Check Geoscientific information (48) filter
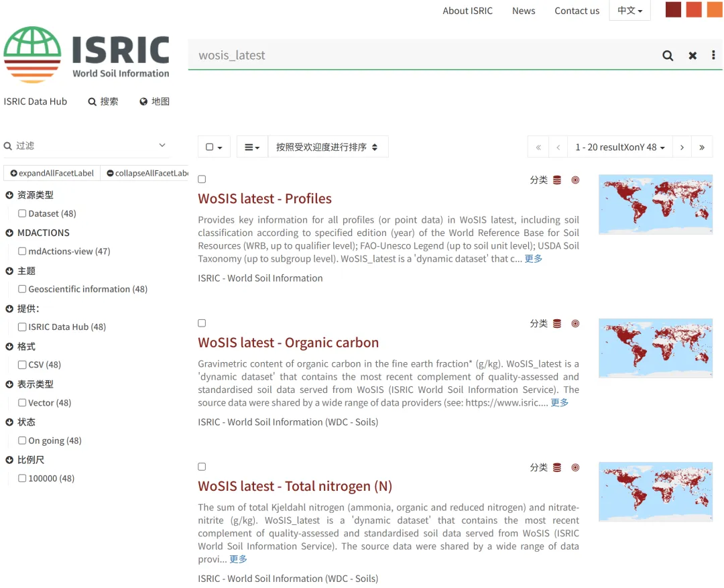The width and height of the screenshot is (724, 588). [x=22, y=289]
